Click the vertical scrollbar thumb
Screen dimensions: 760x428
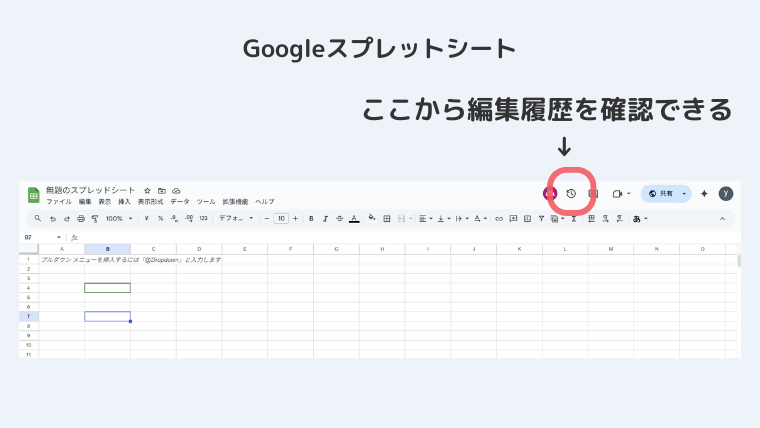[739, 261]
